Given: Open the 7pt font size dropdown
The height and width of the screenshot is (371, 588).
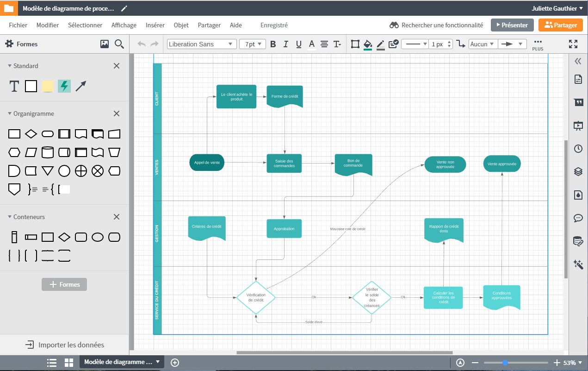Looking at the screenshot, I should click(252, 44).
